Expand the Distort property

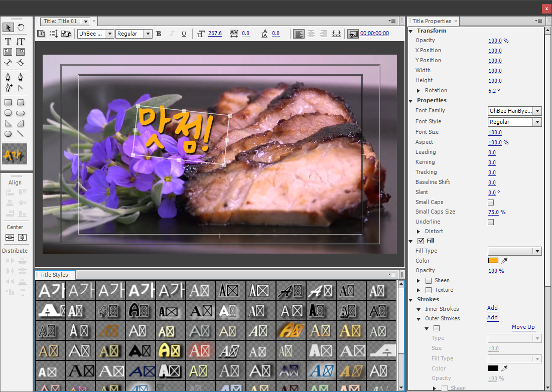[x=418, y=231]
